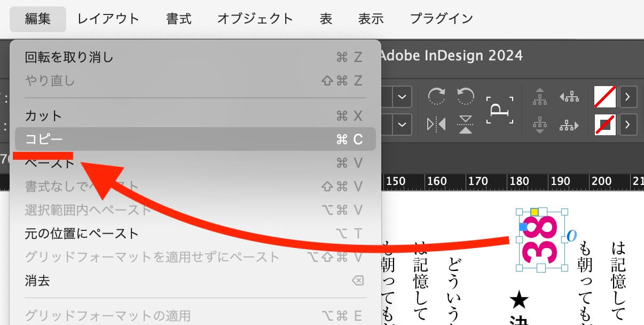Open the upper control panel dropdown arrow

point(402,97)
